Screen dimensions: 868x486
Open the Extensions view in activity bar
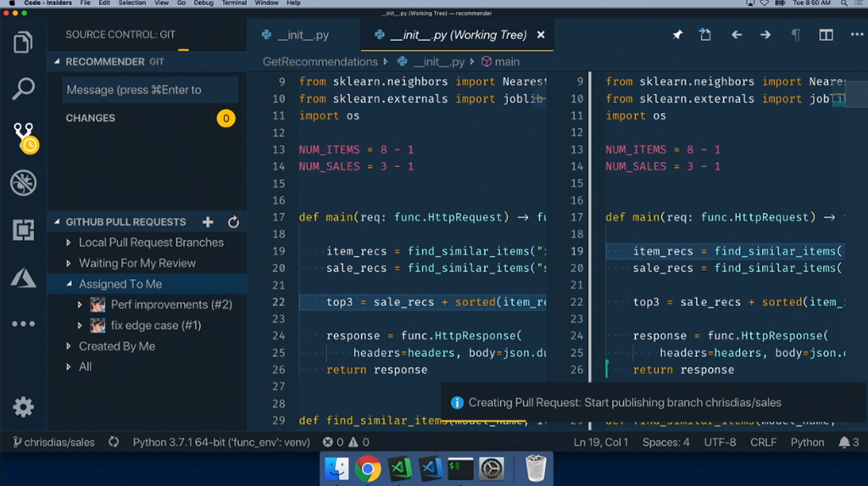coord(23,229)
